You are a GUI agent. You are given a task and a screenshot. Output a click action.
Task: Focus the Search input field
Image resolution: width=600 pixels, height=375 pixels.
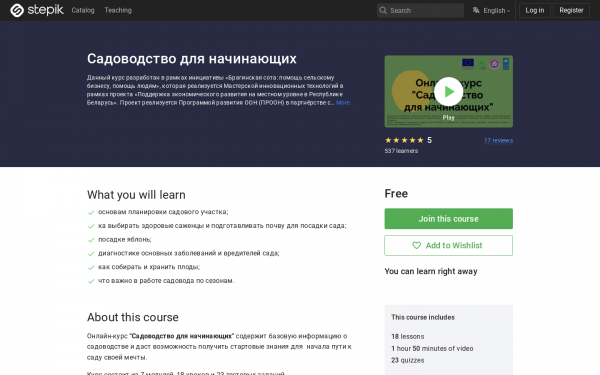pos(420,10)
